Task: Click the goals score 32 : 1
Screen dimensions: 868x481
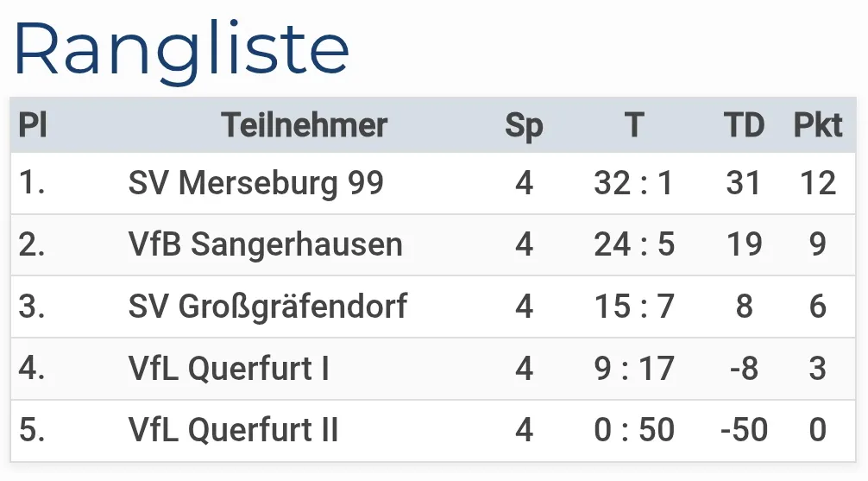Action: [633, 183]
